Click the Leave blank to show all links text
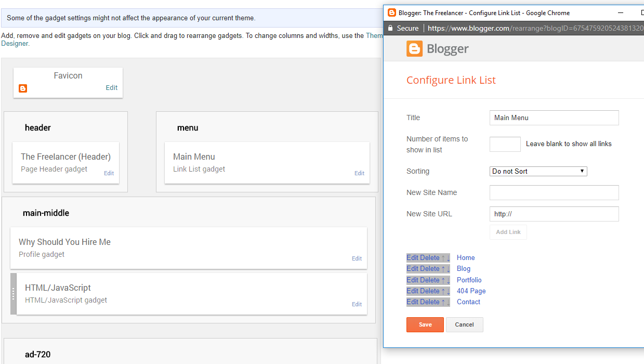The width and height of the screenshot is (644, 364). (569, 144)
